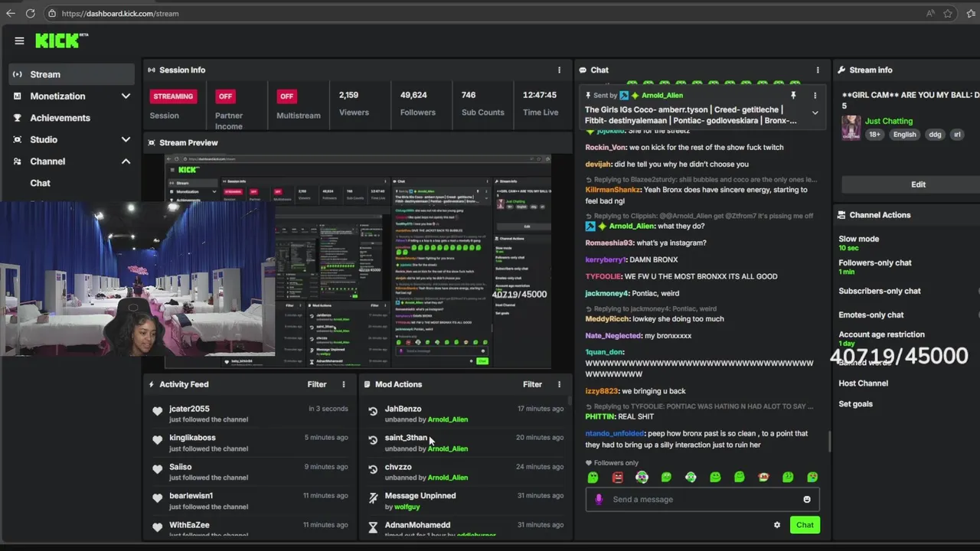The width and height of the screenshot is (980, 551).
Task: Open Mod Actions three-dot menu
Action: tap(559, 384)
